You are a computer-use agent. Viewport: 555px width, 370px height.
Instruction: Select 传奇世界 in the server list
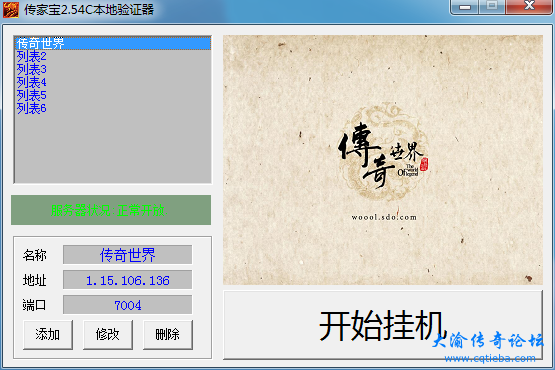113,43
